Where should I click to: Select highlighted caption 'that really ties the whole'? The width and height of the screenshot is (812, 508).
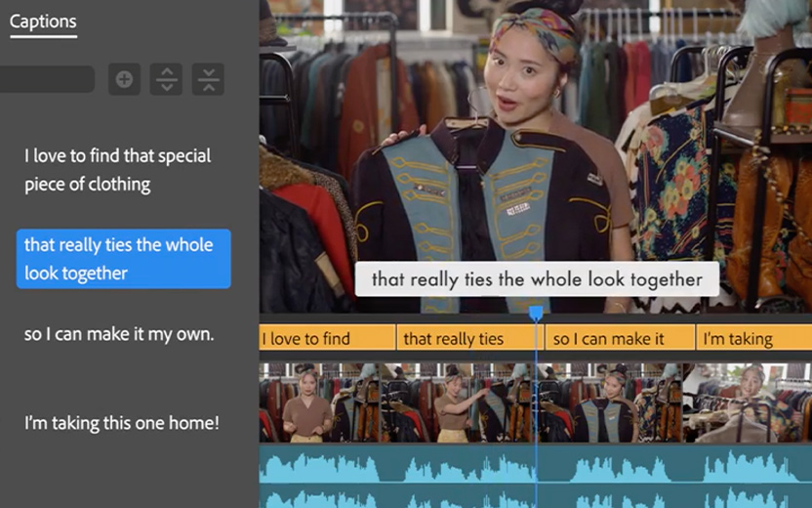123,259
